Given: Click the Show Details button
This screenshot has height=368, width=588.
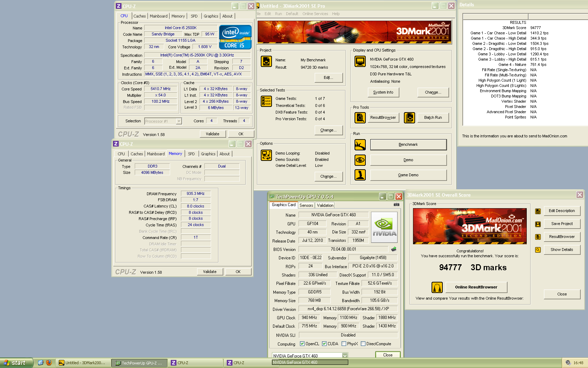Looking at the screenshot, I should click(x=562, y=250).
